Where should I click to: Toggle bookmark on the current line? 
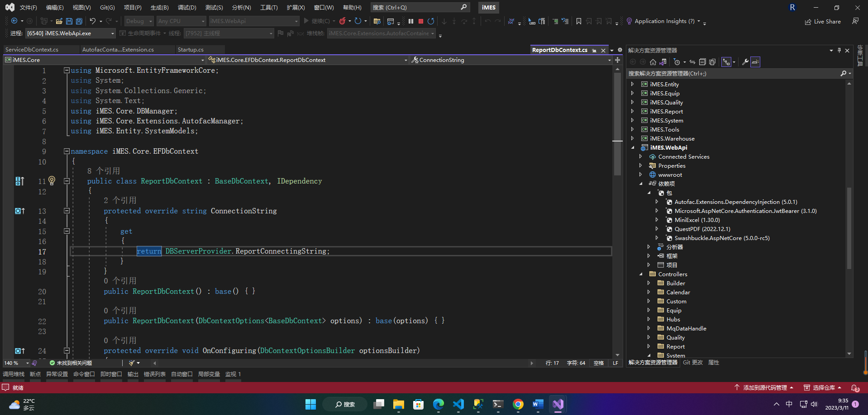[578, 21]
